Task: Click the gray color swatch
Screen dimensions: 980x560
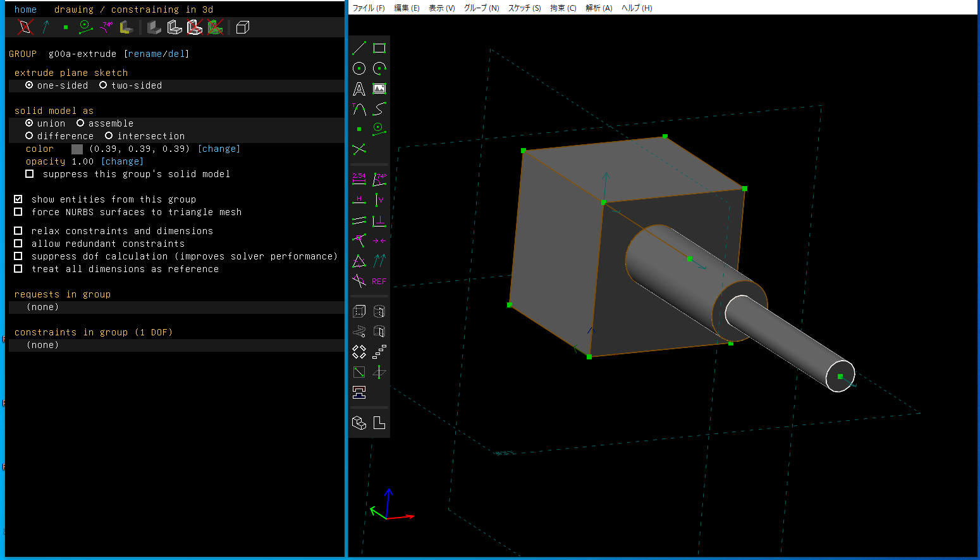Action: (x=77, y=149)
